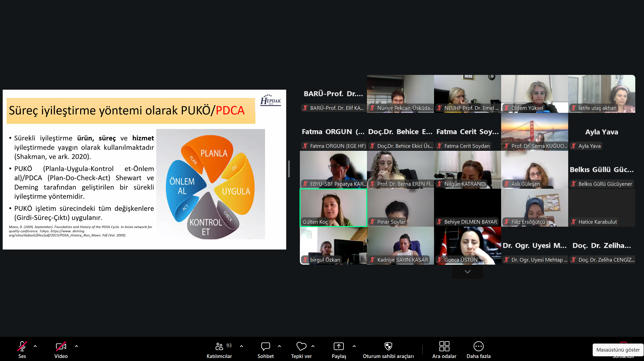
Task: Click muted mic icon on Aslı Güleşen
Action: click(506, 184)
